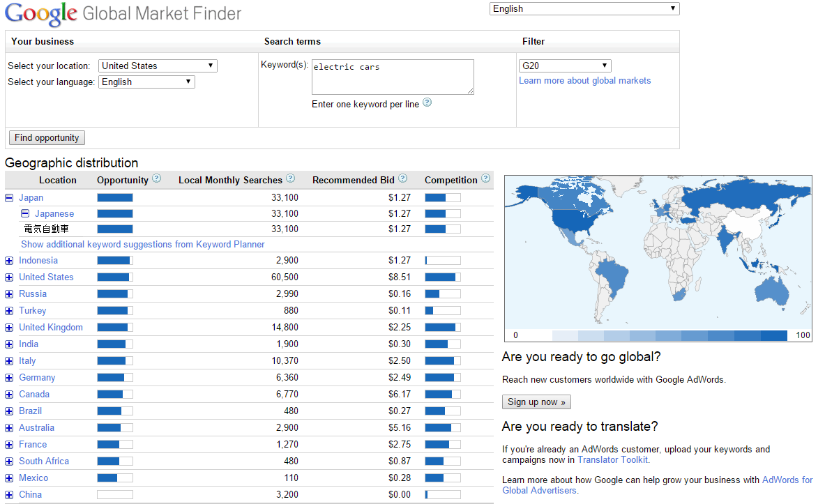Open 'Learn more about global markets' link

[584, 80]
